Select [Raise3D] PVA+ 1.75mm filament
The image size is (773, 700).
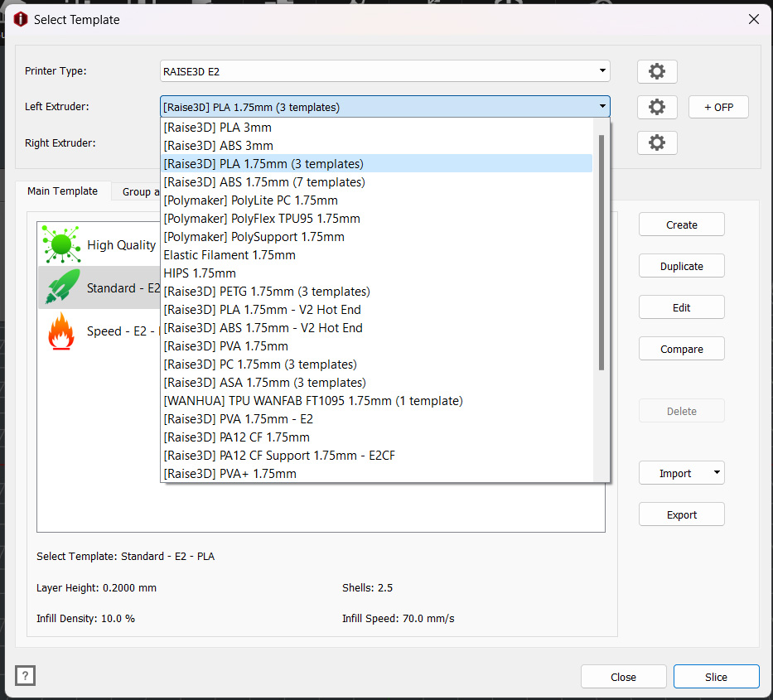click(x=377, y=473)
